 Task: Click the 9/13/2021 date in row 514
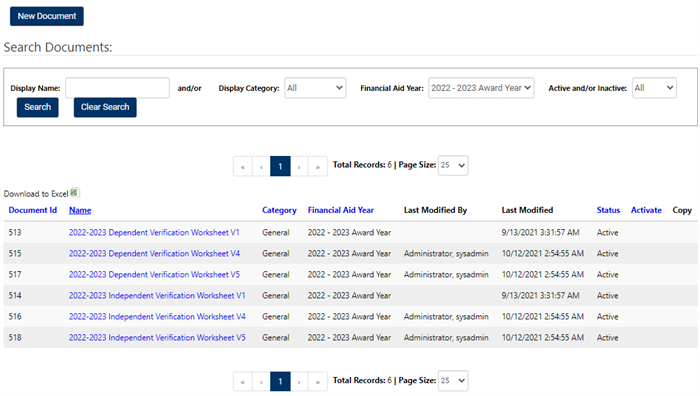click(540, 296)
